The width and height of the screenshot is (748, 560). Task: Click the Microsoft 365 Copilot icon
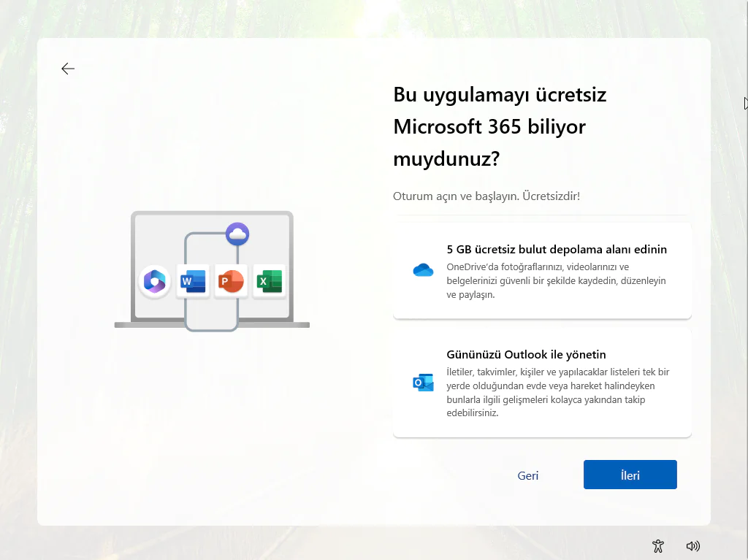pos(155,281)
